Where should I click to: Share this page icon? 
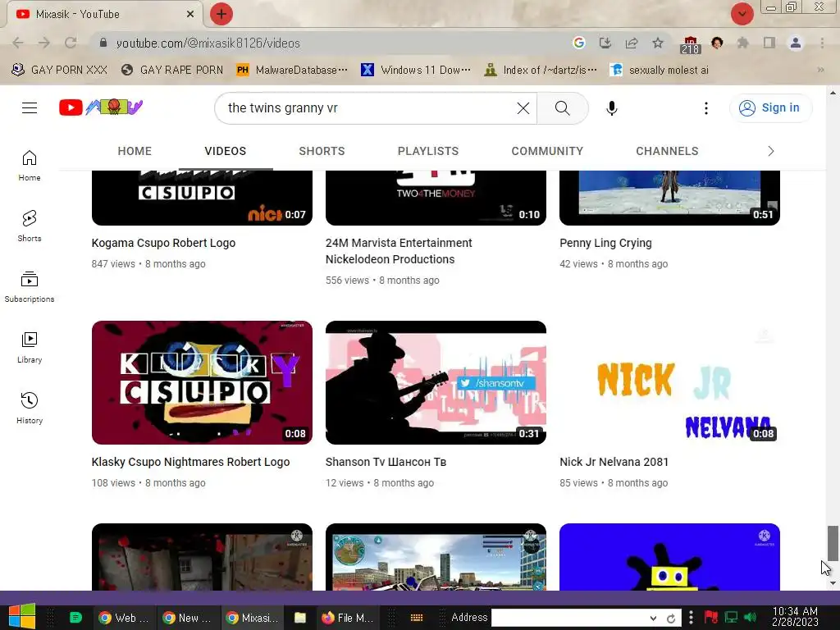632,43
